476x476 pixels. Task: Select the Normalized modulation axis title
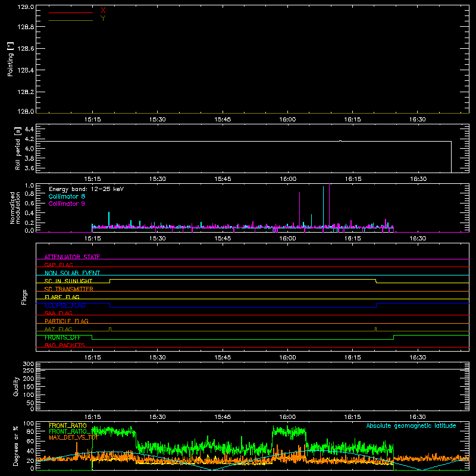click(15, 208)
